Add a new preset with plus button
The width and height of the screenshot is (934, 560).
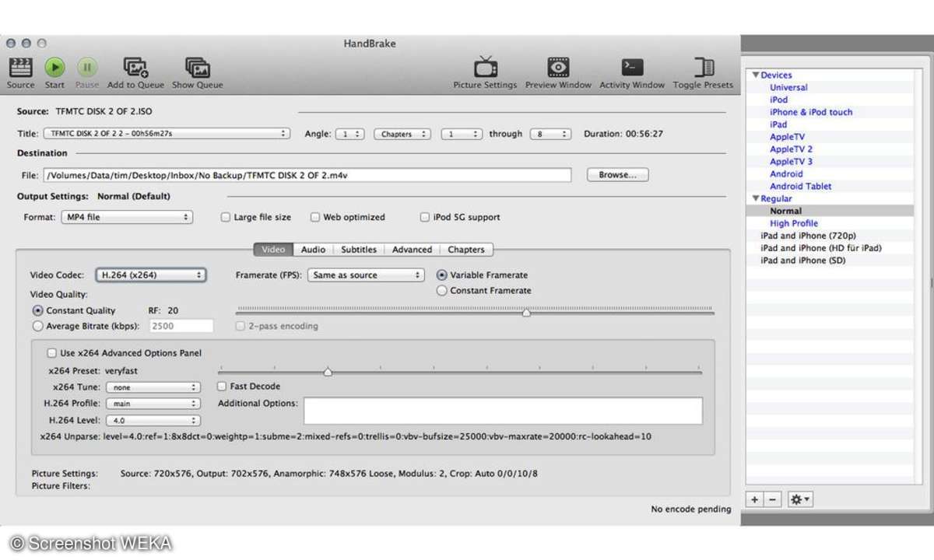[754, 500]
